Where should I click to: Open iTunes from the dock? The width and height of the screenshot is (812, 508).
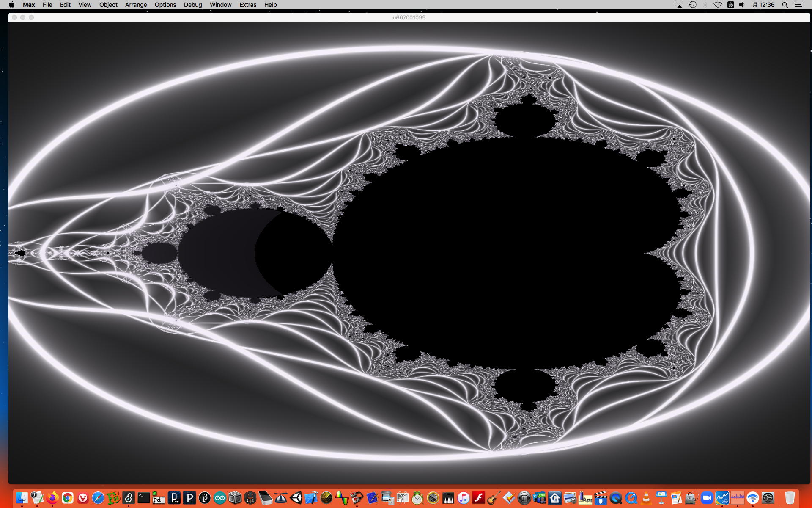[x=463, y=498]
